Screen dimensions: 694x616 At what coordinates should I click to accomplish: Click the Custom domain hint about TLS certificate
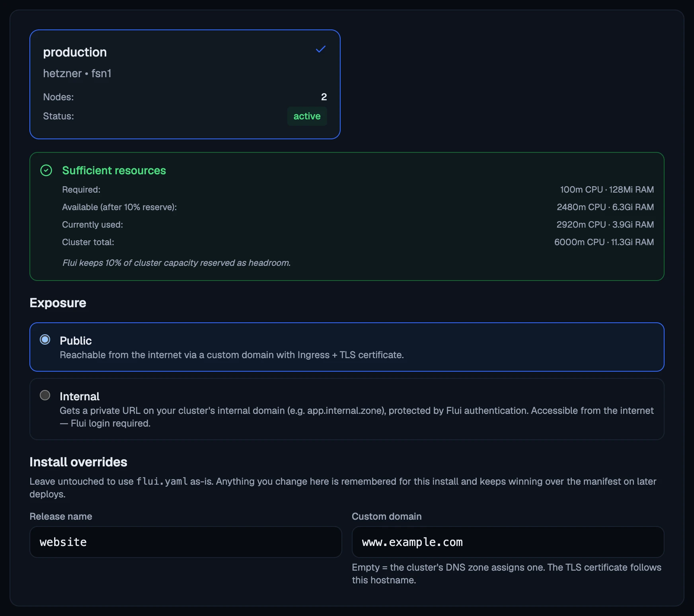[x=507, y=574]
